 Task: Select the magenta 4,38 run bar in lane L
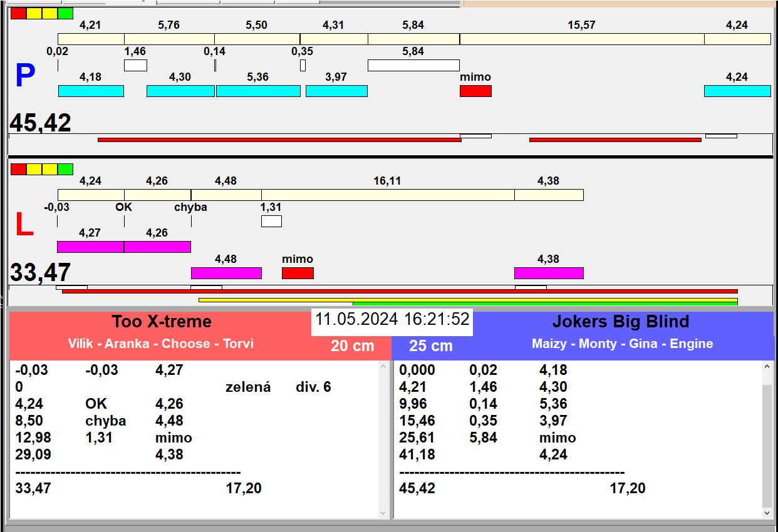549,273
